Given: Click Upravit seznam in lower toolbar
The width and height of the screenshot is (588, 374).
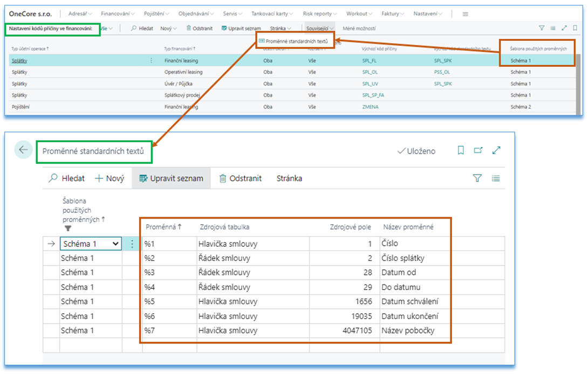Looking at the screenshot, I should tap(171, 178).
